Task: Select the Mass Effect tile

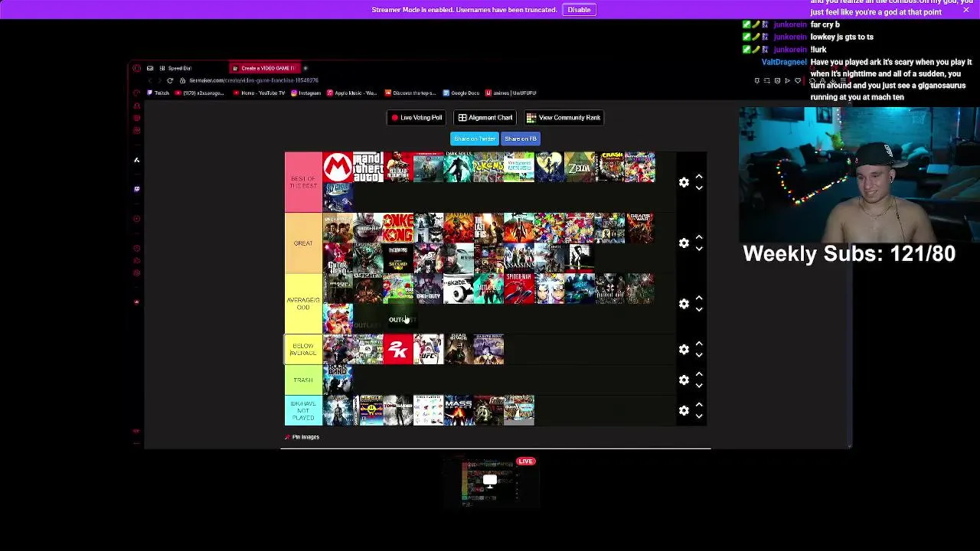Action: tap(459, 410)
